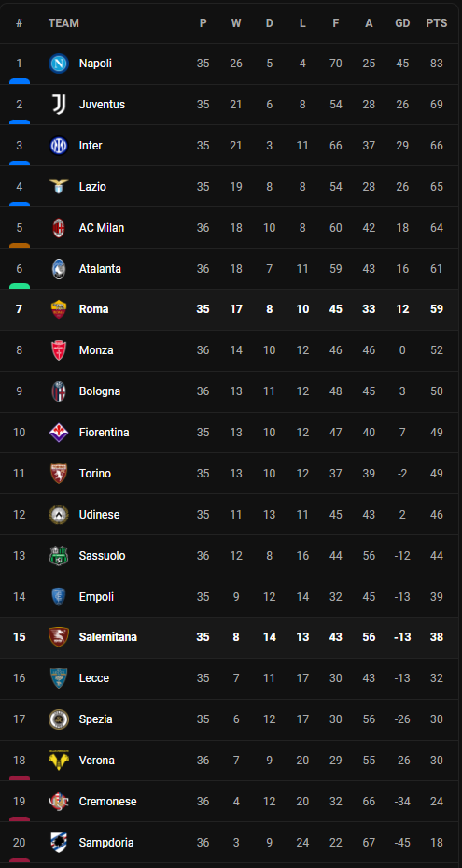Screen dimensions: 462x868
Task: Click the GD column header
Action: pyautogui.click(x=402, y=23)
